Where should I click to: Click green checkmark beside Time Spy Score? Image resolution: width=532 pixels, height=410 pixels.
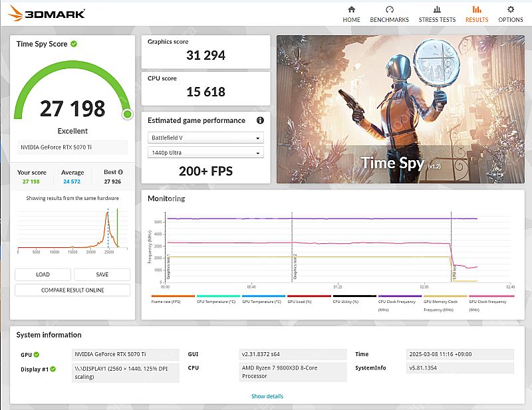click(74, 44)
